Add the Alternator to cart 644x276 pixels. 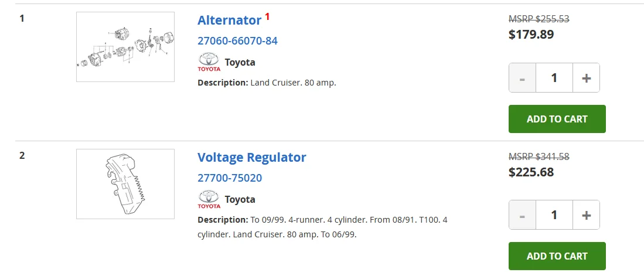pos(557,119)
